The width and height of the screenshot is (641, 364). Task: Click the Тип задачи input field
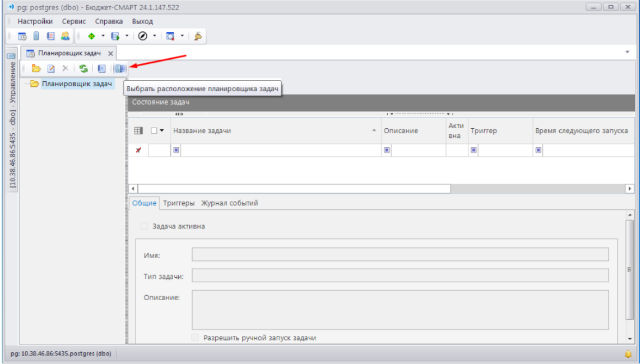400,276
